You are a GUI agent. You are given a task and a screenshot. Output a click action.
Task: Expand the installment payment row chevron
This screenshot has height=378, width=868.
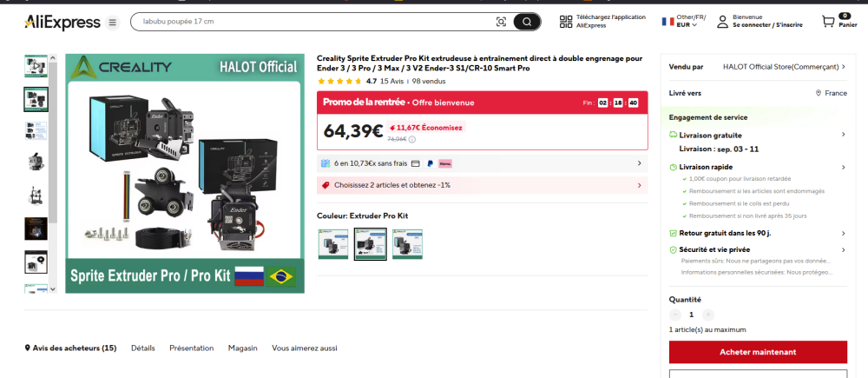640,163
